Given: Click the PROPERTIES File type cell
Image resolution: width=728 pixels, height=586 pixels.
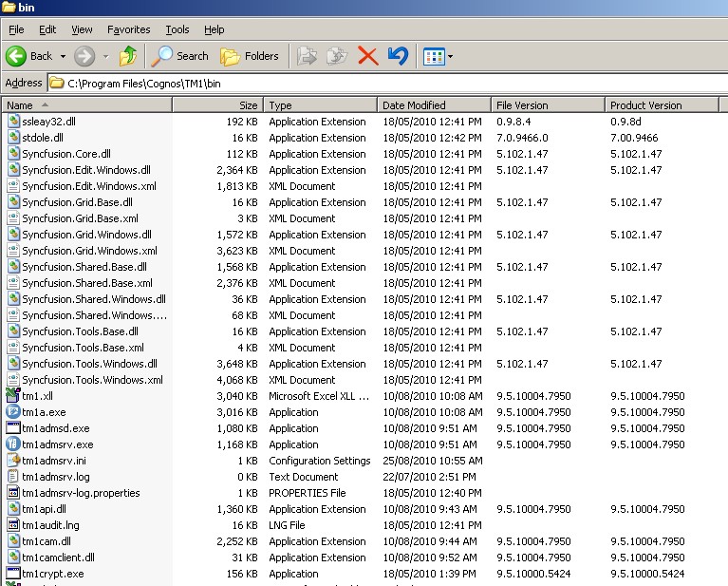Looking at the screenshot, I should 308,493.
